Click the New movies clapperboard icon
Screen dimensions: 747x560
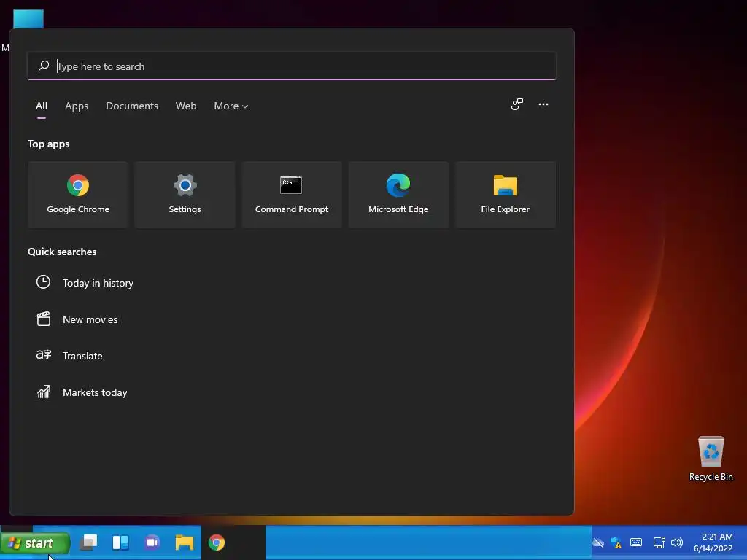pos(43,319)
